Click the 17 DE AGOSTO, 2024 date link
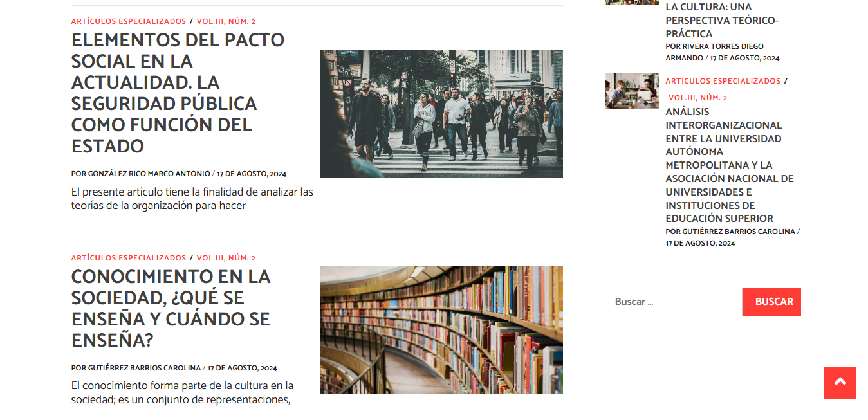868x420 pixels. click(x=251, y=174)
